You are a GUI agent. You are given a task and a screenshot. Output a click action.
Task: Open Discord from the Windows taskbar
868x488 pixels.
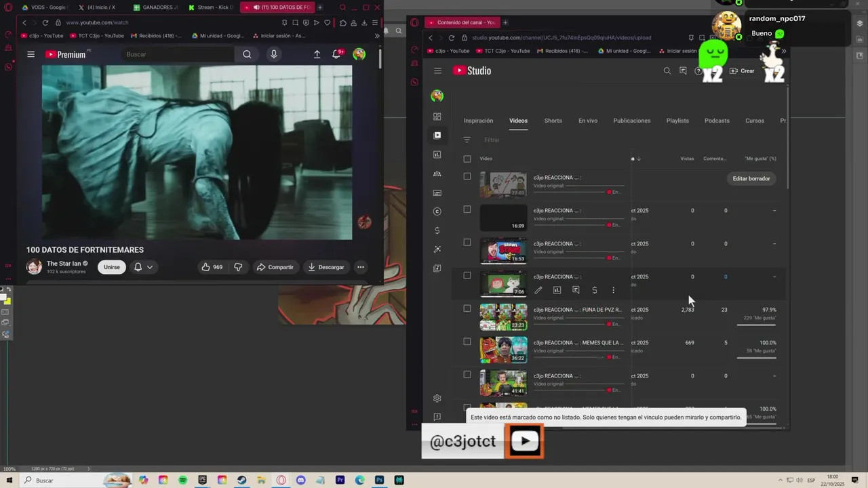pos(301,480)
